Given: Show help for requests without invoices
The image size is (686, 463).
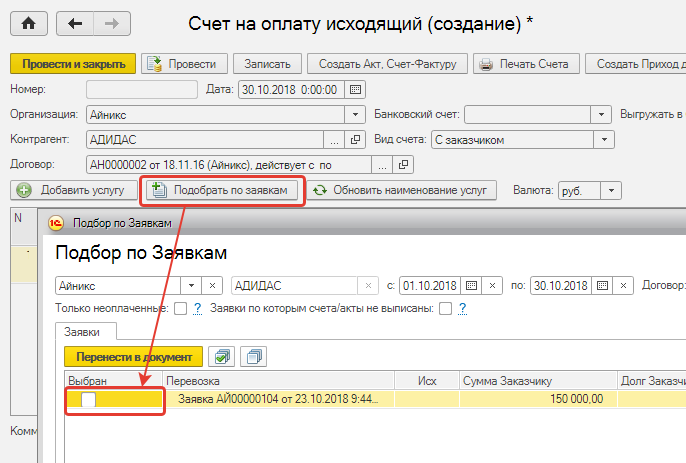Looking at the screenshot, I should click(x=462, y=309).
